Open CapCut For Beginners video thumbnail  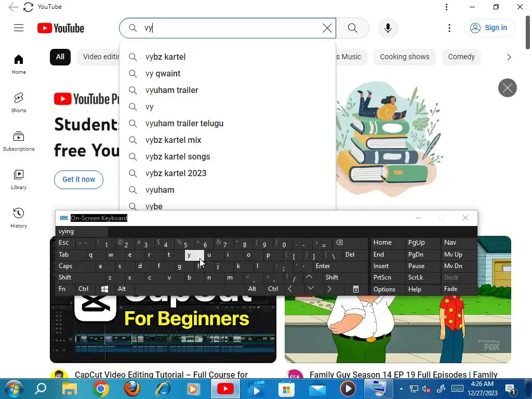click(x=163, y=328)
